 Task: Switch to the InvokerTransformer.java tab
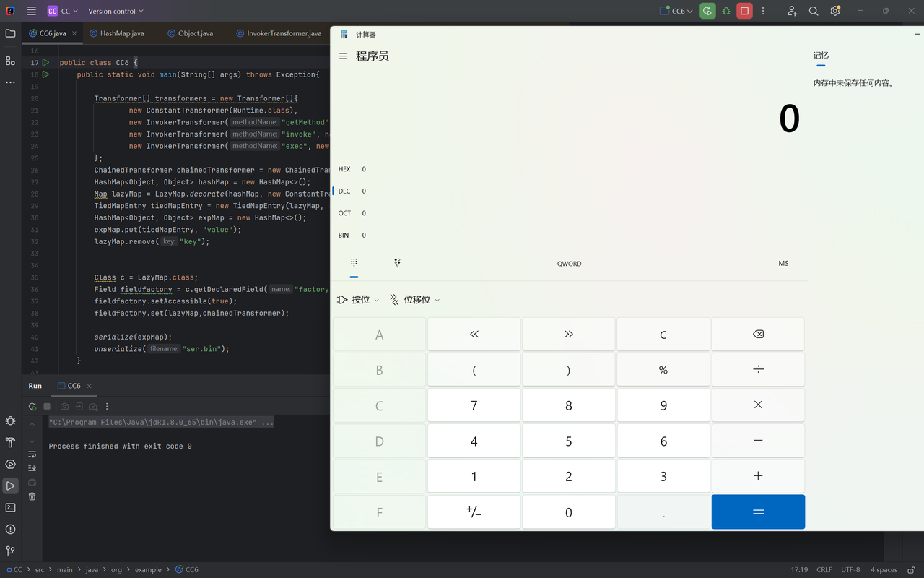(279, 33)
